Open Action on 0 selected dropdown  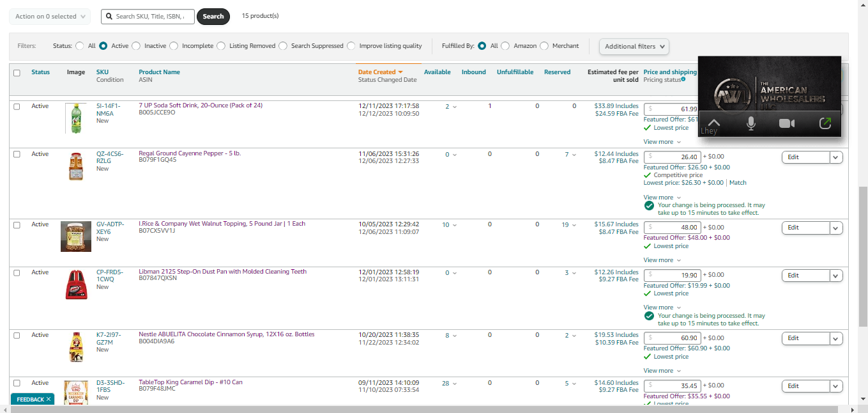(x=50, y=17)
